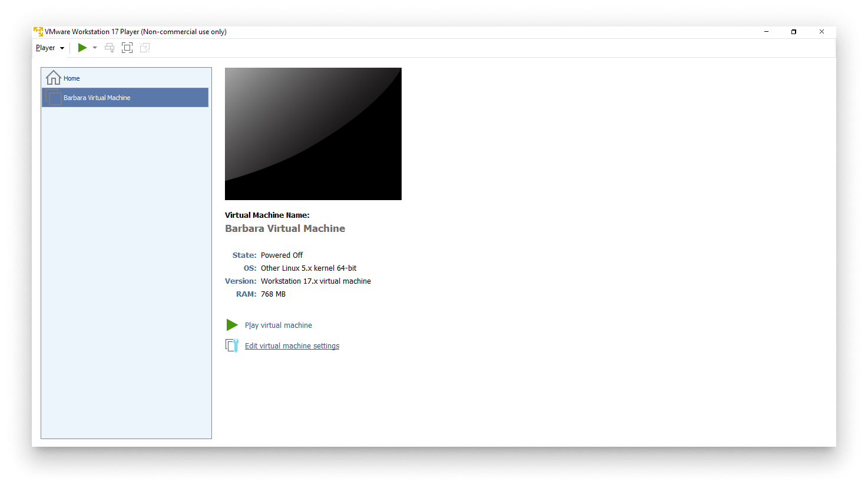Maximize the VMware Player window
This screenshot has width=868, height=485.
[x=794, y=32]
